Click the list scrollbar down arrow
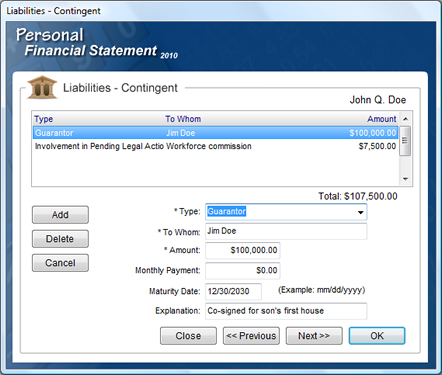 (x=405, y=179)
